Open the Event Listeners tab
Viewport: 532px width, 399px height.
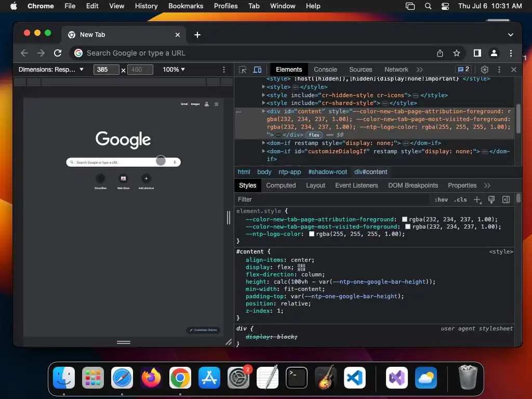[356, 185]
